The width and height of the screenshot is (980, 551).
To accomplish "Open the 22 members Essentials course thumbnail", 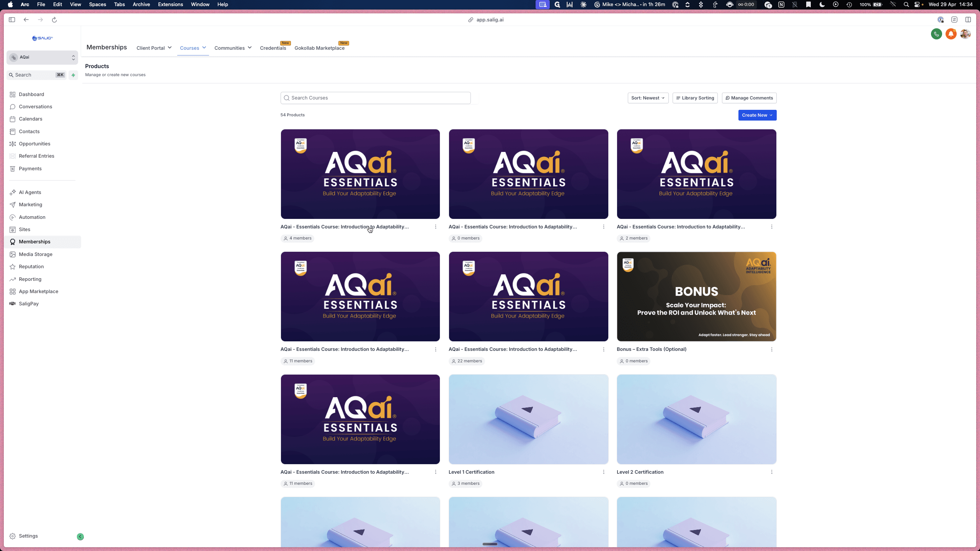I will tap(528, 297).
